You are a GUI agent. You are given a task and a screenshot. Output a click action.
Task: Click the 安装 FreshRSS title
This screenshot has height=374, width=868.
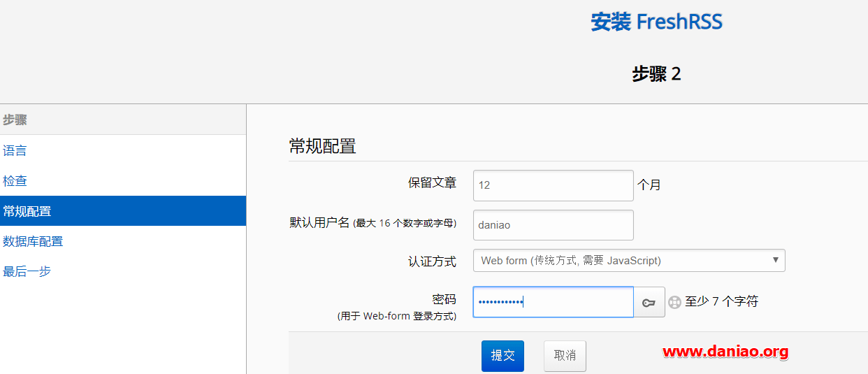point(656,22)
